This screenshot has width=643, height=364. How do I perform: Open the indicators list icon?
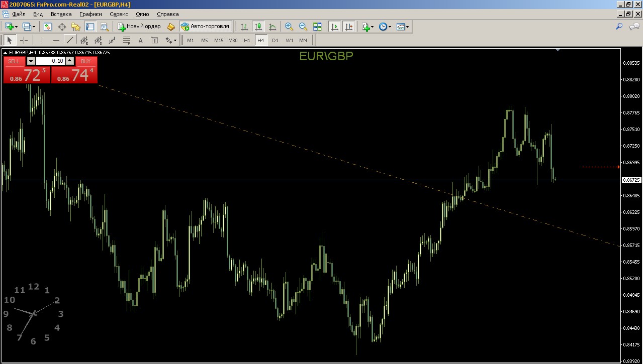tap(365, 27)
